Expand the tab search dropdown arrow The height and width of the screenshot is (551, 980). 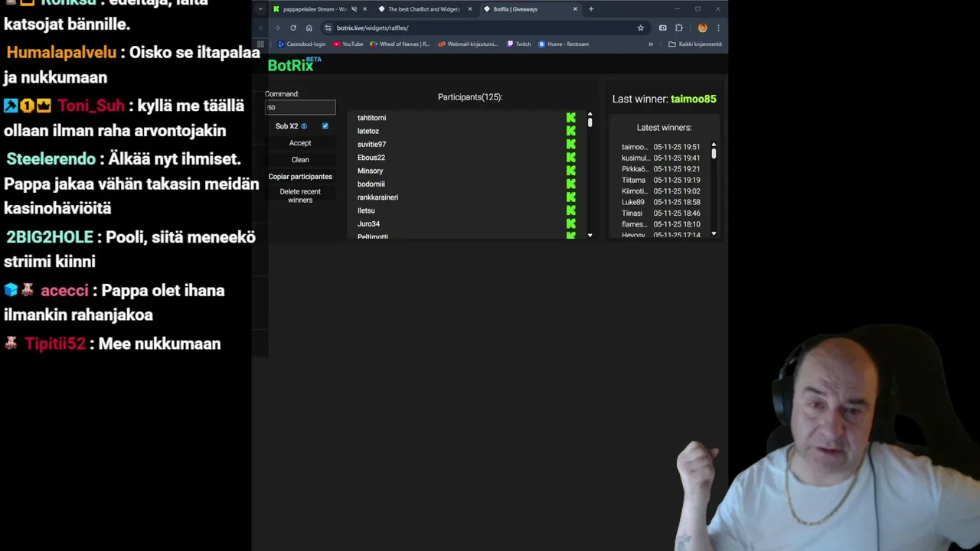coord(260,9)
